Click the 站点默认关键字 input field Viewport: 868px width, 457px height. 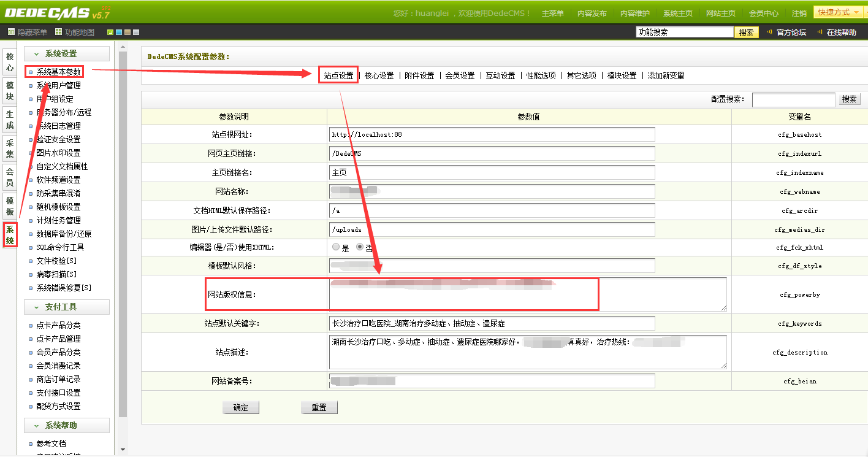click(492, 323)
